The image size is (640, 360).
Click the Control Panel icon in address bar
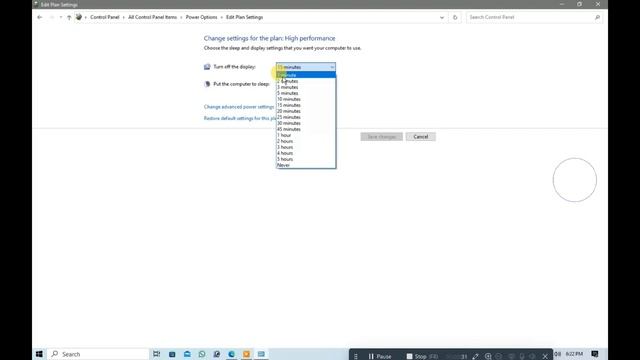pos(79,17)
